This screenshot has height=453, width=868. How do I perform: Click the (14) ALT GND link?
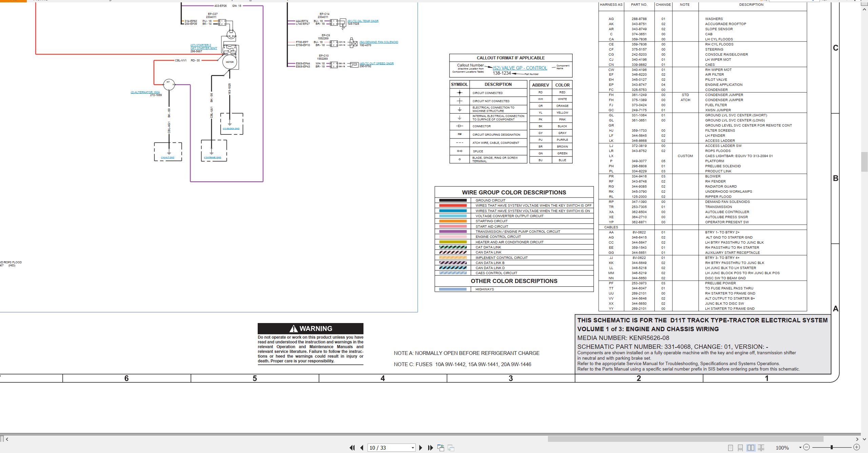pyautogui.click(x=167, y=157)
